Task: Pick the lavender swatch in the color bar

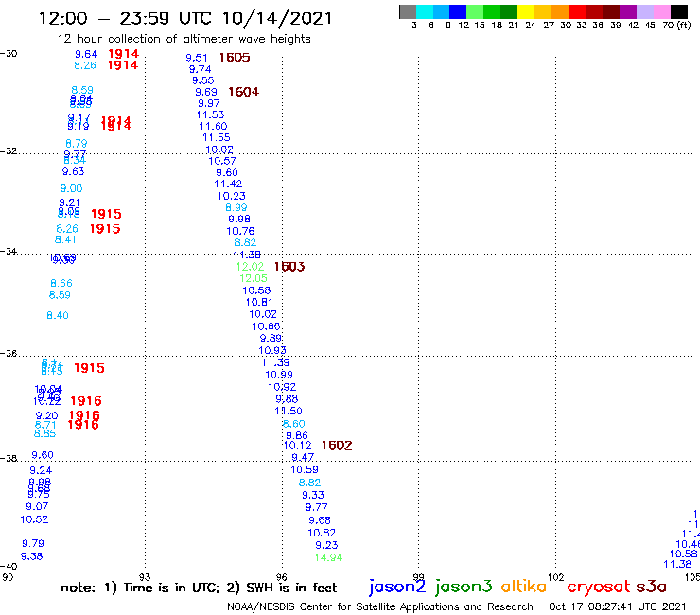Action: point(645,11)
